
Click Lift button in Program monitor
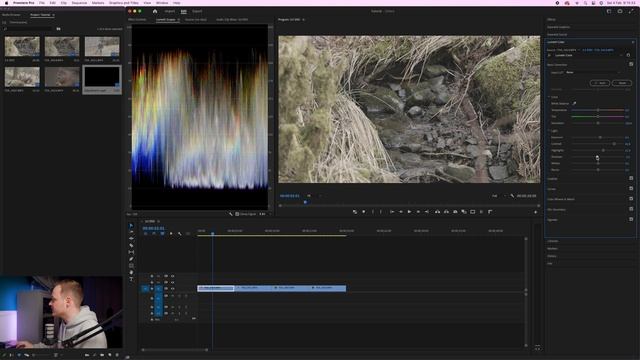coord(437,212)
